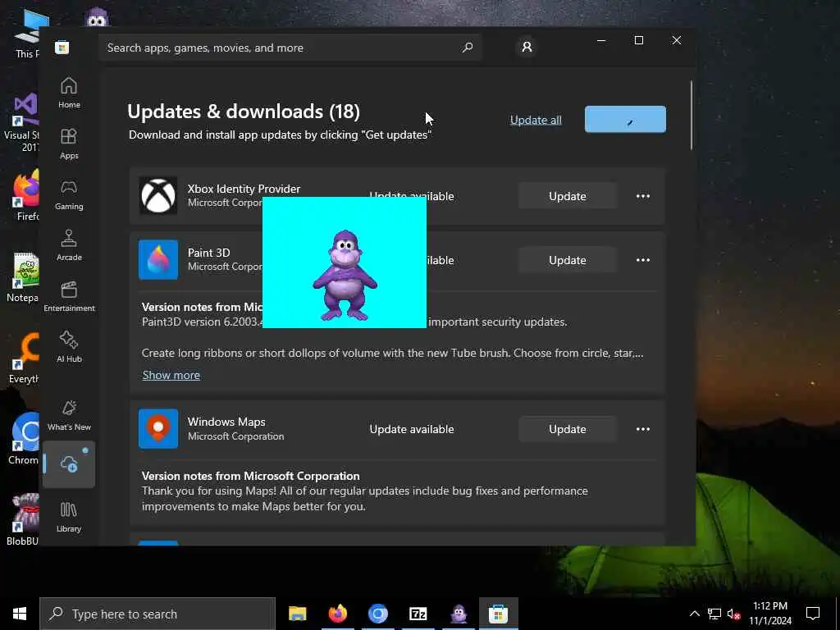Click the Xbox Identity Provider app icon
The image size is (840, 630).
(x=158, y=195)
